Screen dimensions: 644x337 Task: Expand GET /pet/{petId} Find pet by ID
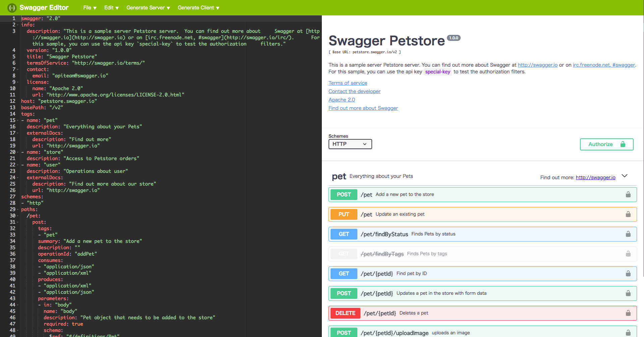[x=482, y=274]
